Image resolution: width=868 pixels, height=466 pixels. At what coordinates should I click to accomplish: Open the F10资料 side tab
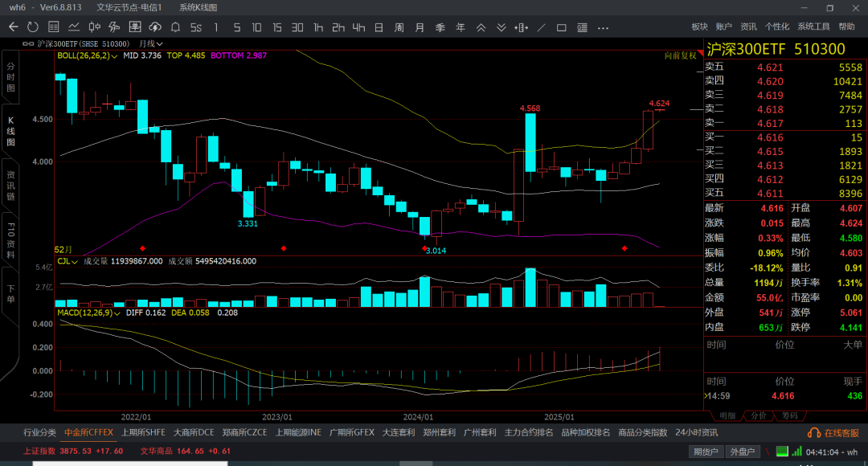tap(10, 240)
